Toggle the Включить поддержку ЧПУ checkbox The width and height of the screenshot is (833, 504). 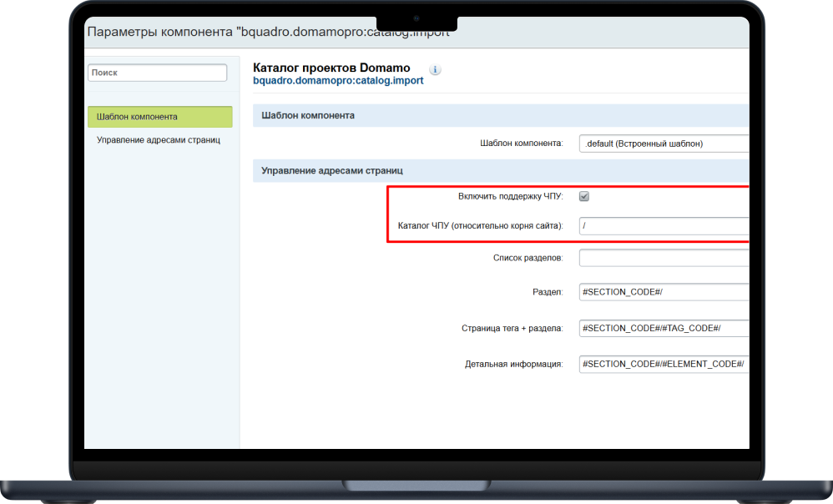(584, 196)
